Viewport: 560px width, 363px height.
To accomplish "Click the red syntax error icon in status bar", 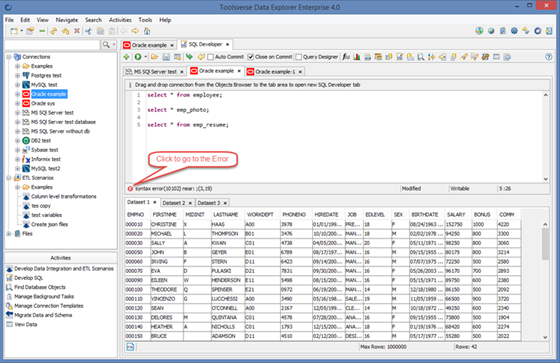I will point(130,189).
